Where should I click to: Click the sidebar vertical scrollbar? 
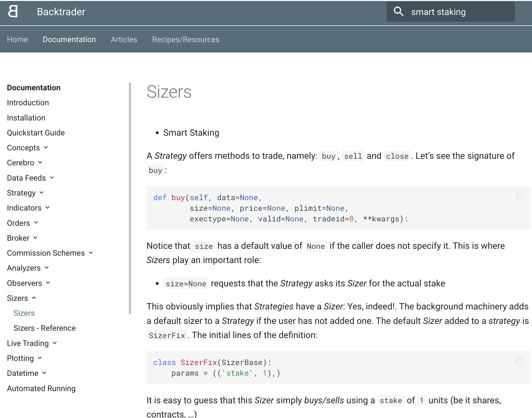pos(130,198)
